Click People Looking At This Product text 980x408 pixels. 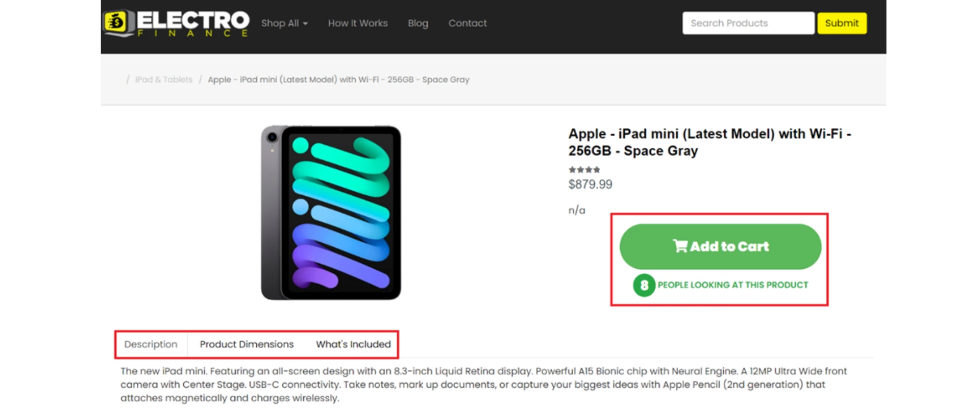coord(732,285)
